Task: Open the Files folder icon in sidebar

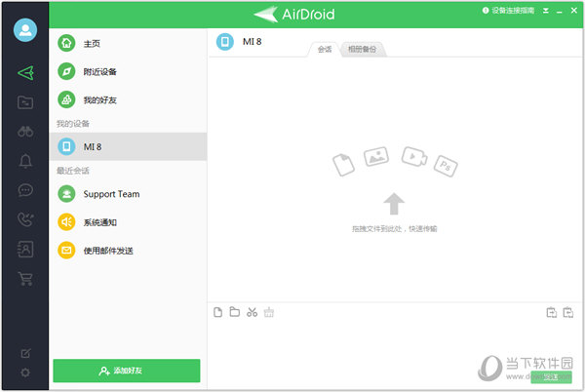Action: 25,102
